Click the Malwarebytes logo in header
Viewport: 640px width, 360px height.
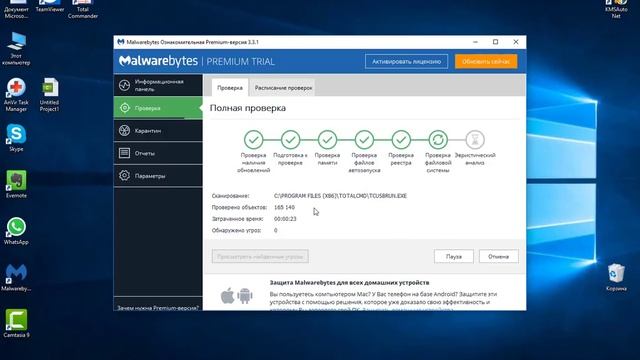[x=158, y=61]
